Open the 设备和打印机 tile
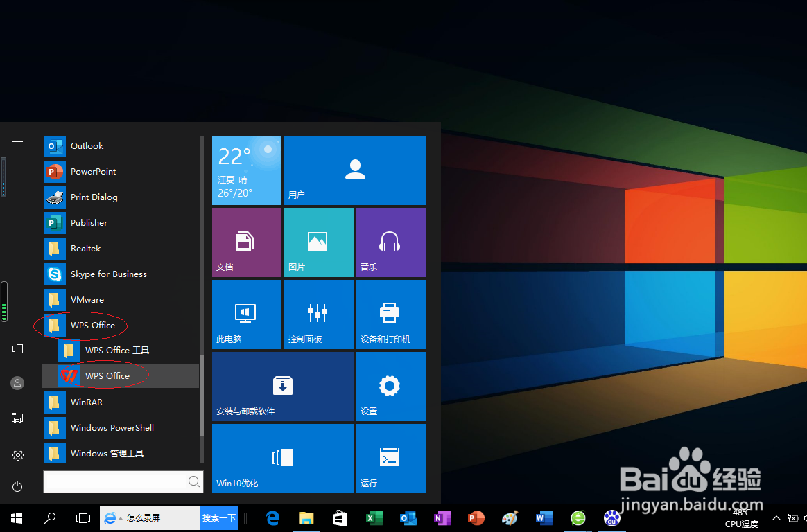This screenshot has width=807, height=532. 391,314
